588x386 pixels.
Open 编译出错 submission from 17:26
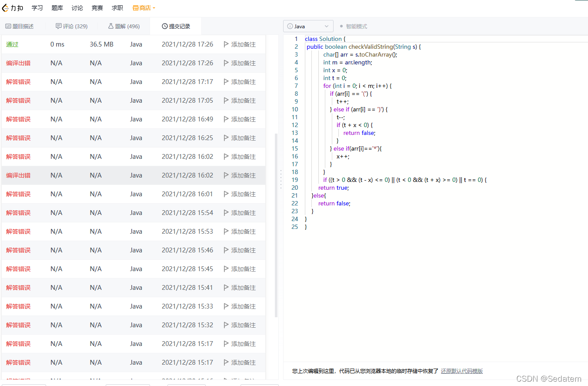[x=18, y=63]
